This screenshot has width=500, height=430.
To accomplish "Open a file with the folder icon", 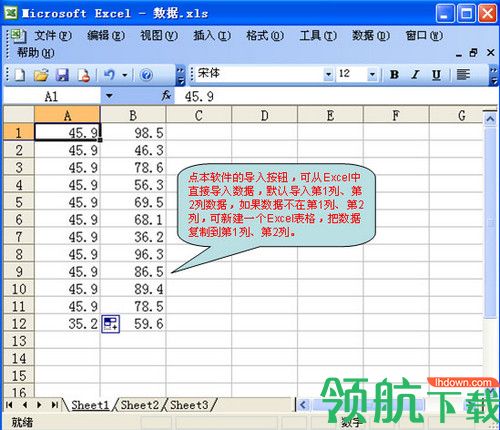I will tap(41, 75).
